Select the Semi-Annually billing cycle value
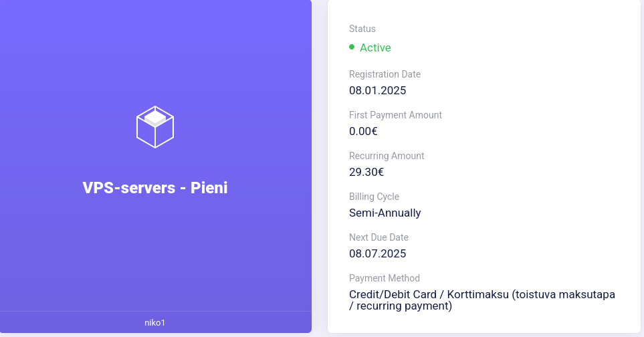 pos(385,213)
